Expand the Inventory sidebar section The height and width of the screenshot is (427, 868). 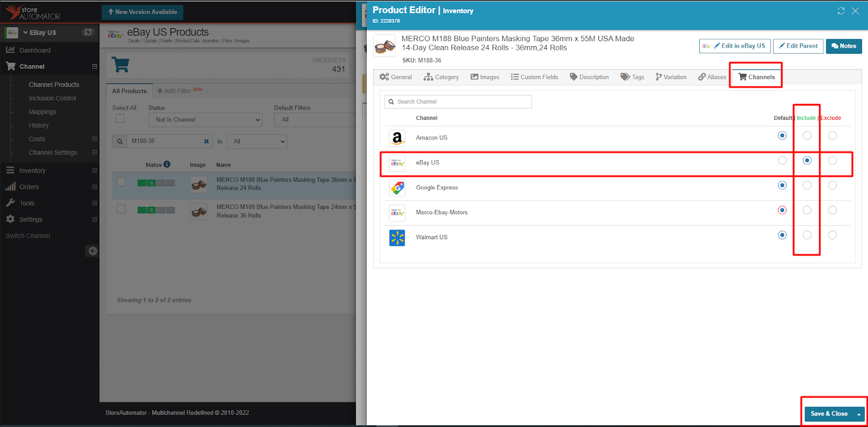pos(94,170)
